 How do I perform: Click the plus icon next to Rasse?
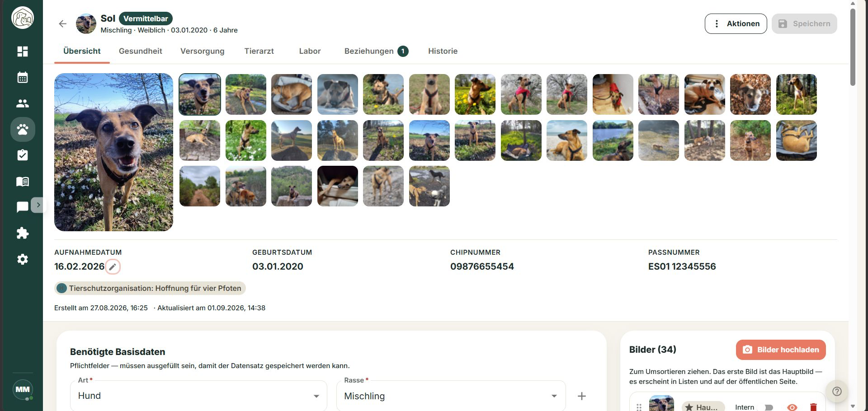click(x=582, y=396)
